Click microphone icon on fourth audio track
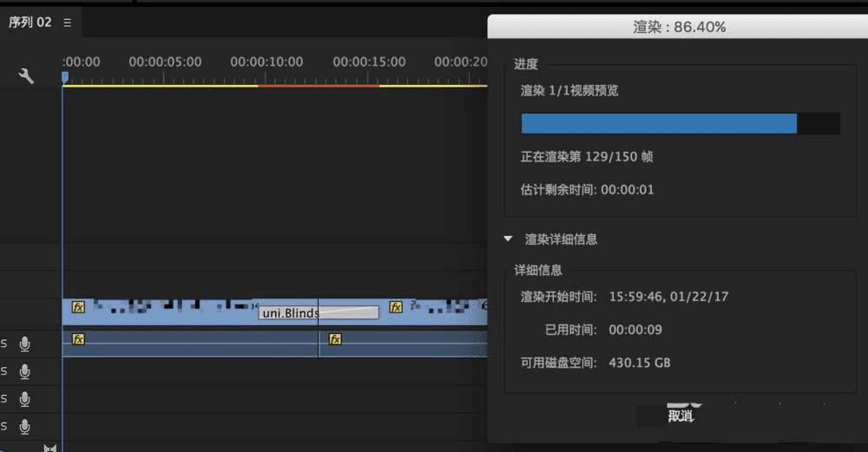Image resolution: width=868 pixels, height=452 pixels. tap(24, 427)
